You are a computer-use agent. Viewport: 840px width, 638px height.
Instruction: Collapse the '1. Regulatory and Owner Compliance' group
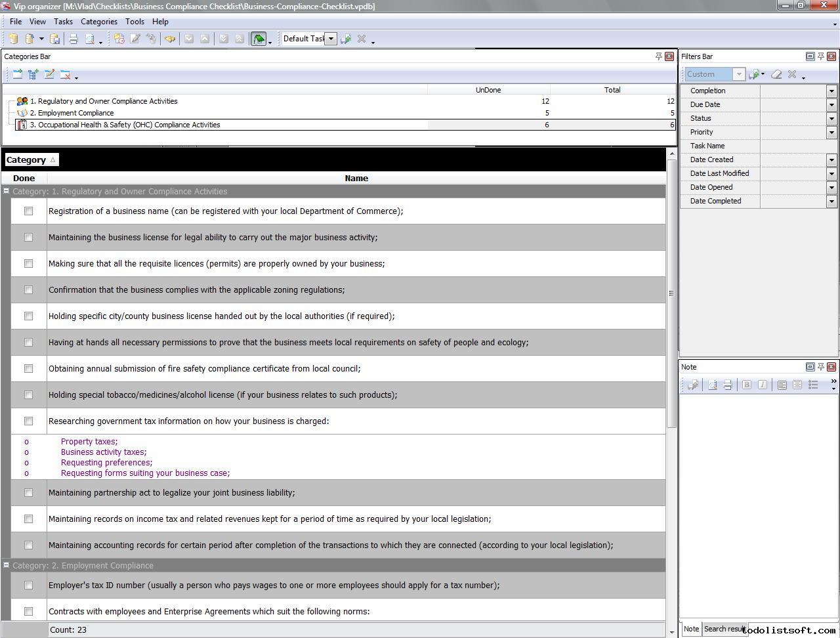(7, 192)
